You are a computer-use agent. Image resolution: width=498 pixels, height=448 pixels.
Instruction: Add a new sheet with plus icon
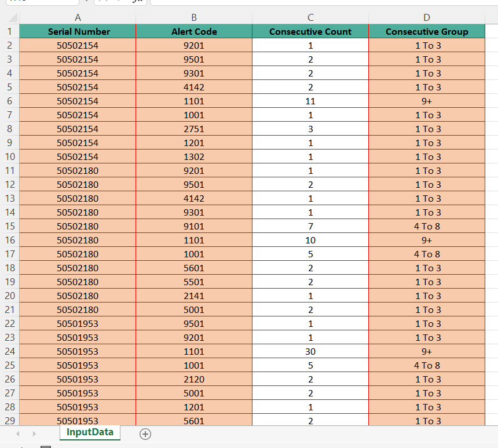click(145, 434)
